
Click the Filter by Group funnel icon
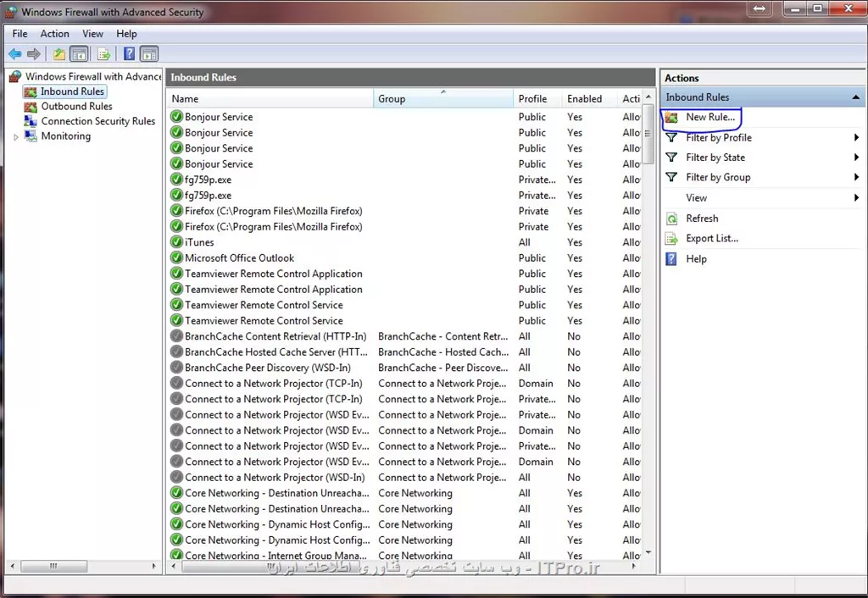[x=671, y=177]
